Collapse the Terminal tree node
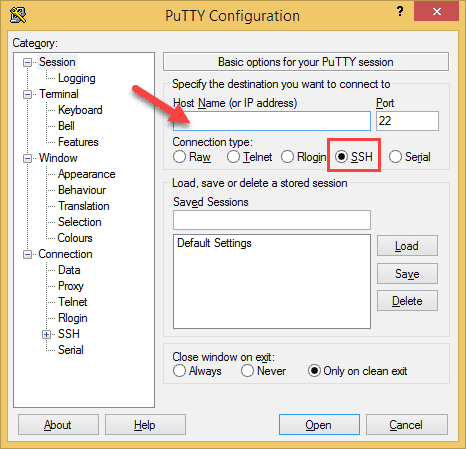Viewport: 466px width, 449px height. 27,94
